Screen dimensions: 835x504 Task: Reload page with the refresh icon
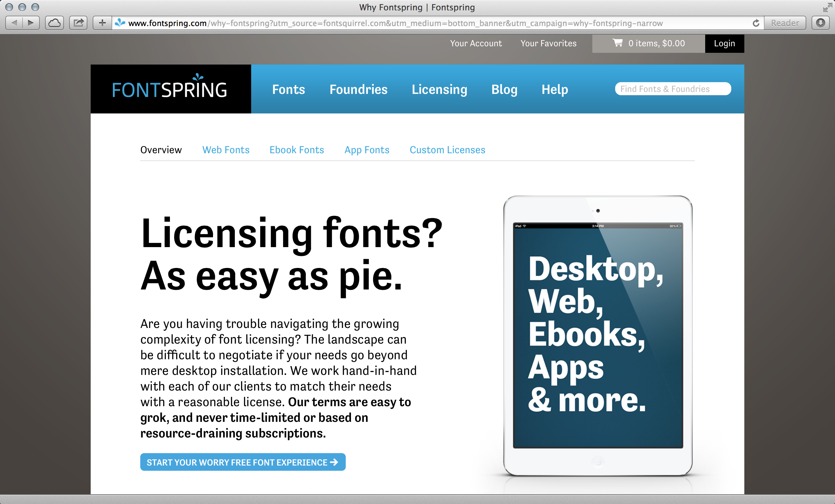point(755,23)
